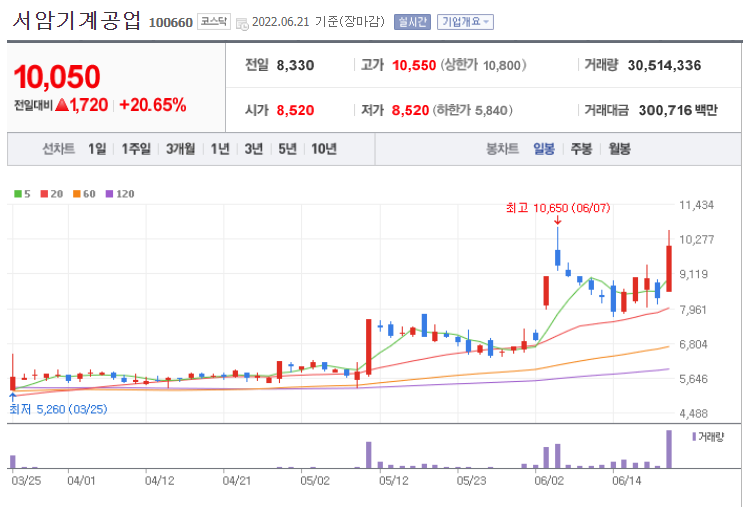Image resolution: width=743 pixels, height=507 pixels.
Task: Click the +20.65% change percentage
Action: coord(153,105)
